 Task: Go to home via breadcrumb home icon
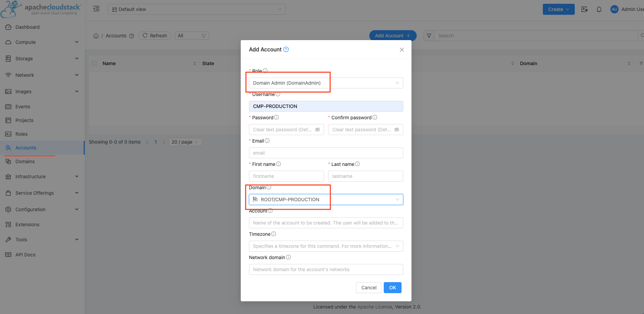coord(96,36)
